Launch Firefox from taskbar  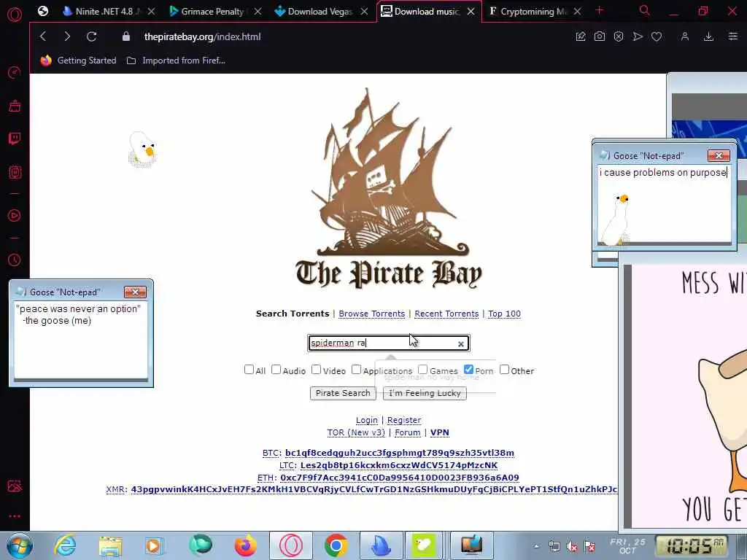(x=245, y=545)
